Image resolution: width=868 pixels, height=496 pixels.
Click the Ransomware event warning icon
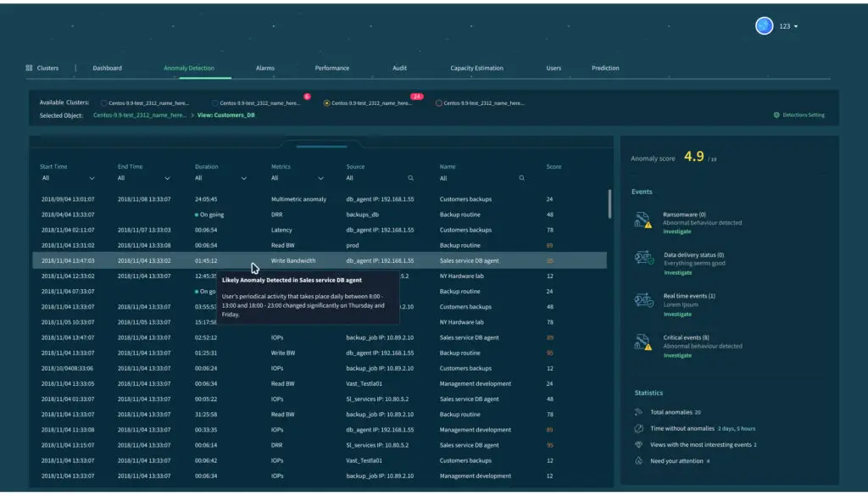point(643,221)
